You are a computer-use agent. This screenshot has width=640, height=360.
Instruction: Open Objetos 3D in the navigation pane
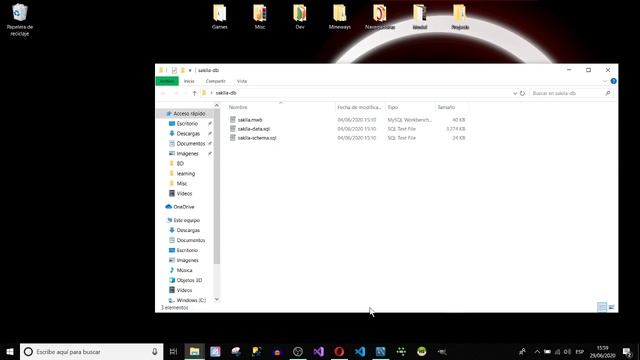pos(189,280)
